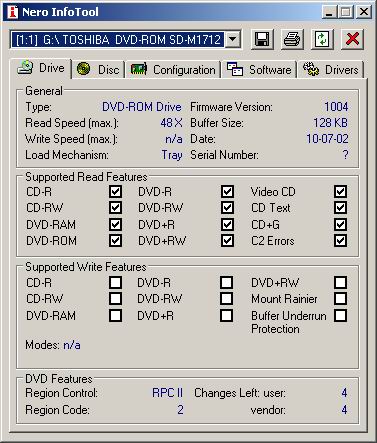Click the RPC II region control value
The height and width of the screenshot is (443, 377).
pyautogui.click(x=167, y=393)
